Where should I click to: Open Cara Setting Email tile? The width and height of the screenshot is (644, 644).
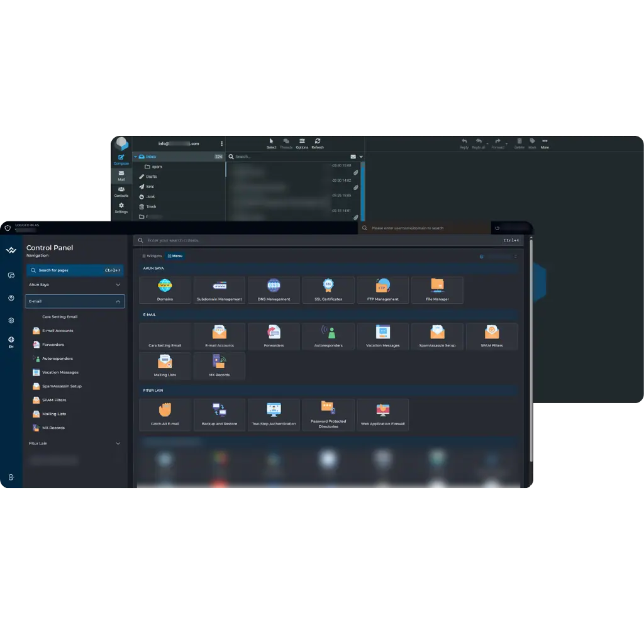point(165,336)
